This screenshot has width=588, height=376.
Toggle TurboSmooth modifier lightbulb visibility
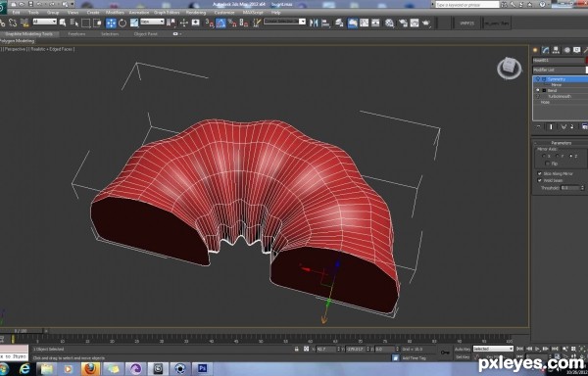538,96
